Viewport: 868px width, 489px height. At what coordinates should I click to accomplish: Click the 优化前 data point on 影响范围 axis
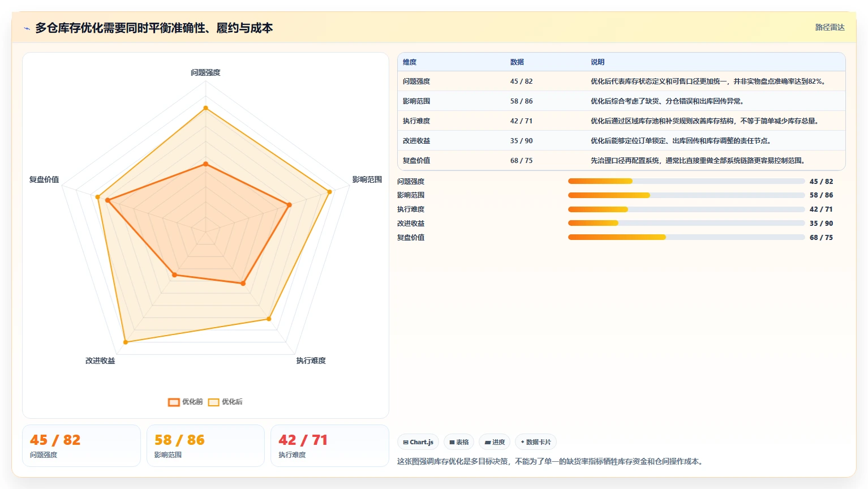290,205
